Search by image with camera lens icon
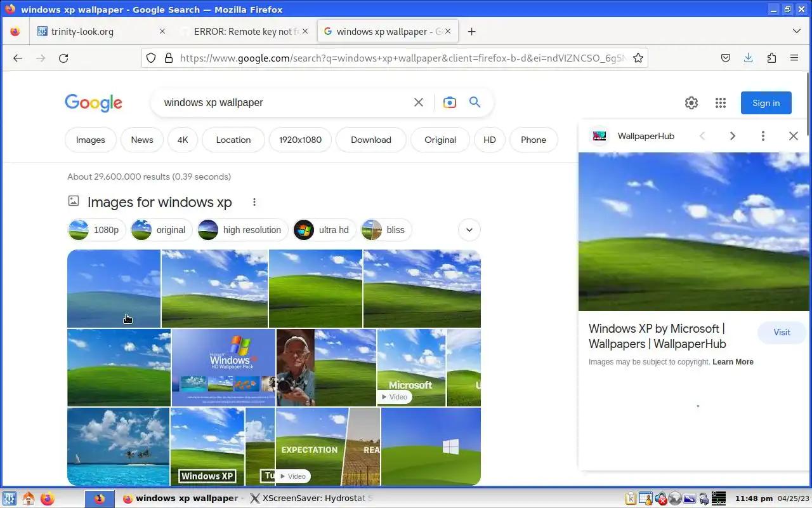Image resolution: width=812 pixels, height=508 pixels. click(x=450, y=102)
